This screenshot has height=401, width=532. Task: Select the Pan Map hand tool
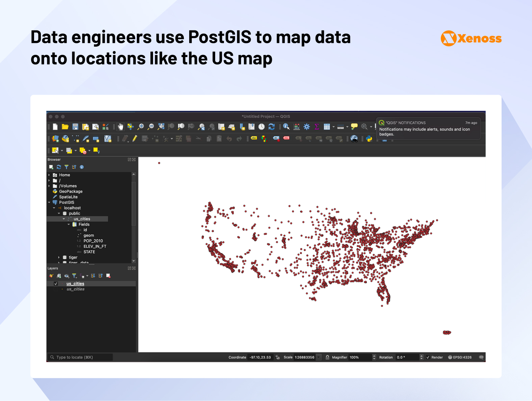(121, 127)
